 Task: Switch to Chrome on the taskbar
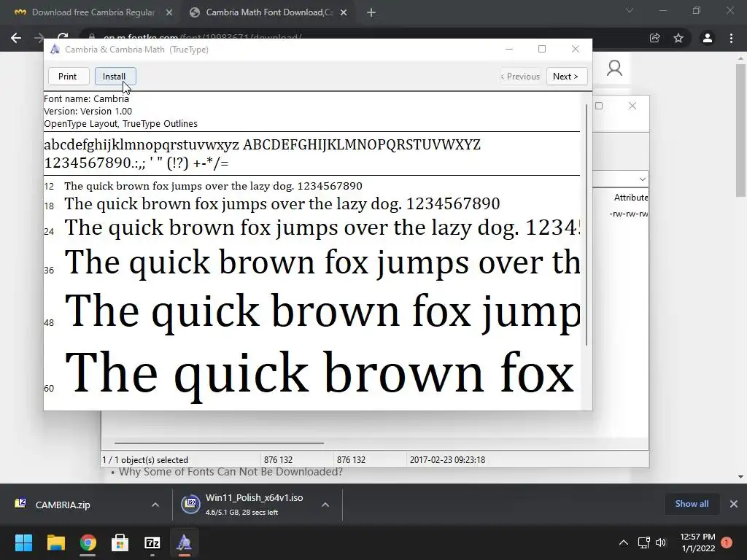(88, 542)
